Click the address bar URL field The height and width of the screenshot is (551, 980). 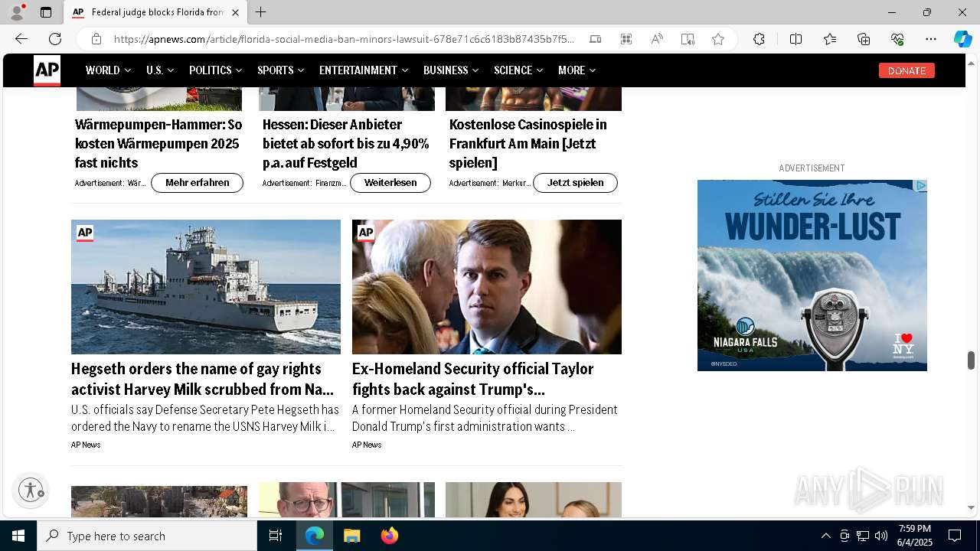pos(345,39)
